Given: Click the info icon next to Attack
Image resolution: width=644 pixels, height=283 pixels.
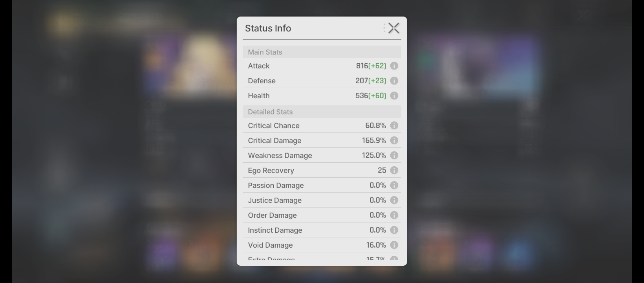Looking at the screenshot, I should click(394, 66).
